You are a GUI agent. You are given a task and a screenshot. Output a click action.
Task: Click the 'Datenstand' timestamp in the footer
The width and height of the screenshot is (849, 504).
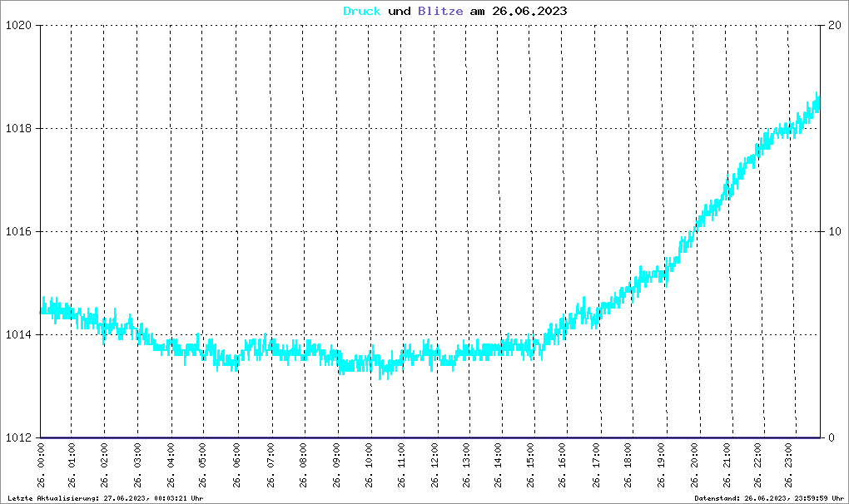768,497
